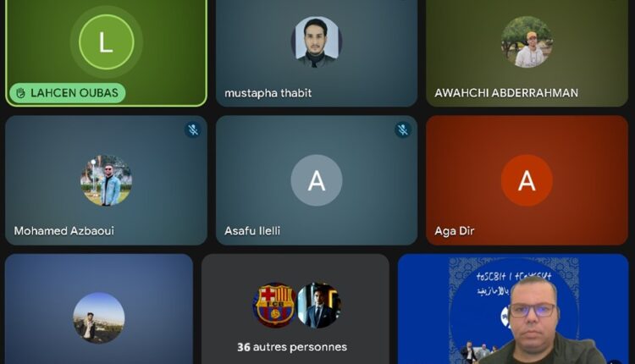Click the raised hand icon beside LAHCEN OUBAS
Screen dimensions: 635x364
click(x=20, y=93)
